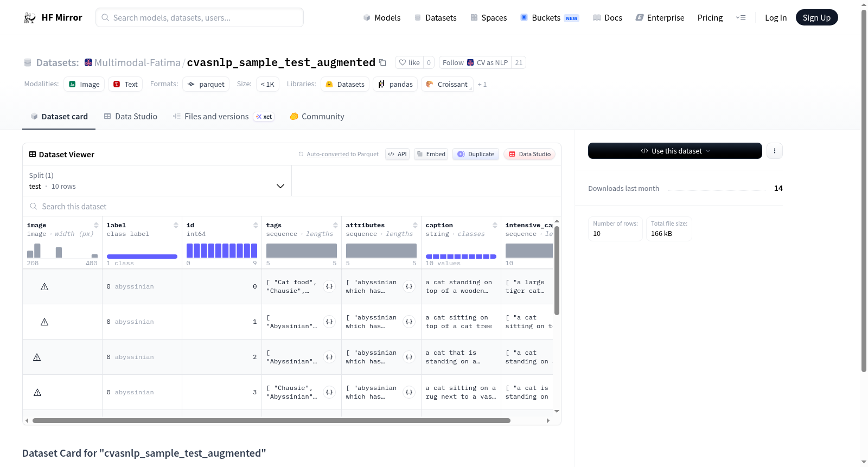Click broken image warning in row id 3

(x=37, y=392)
